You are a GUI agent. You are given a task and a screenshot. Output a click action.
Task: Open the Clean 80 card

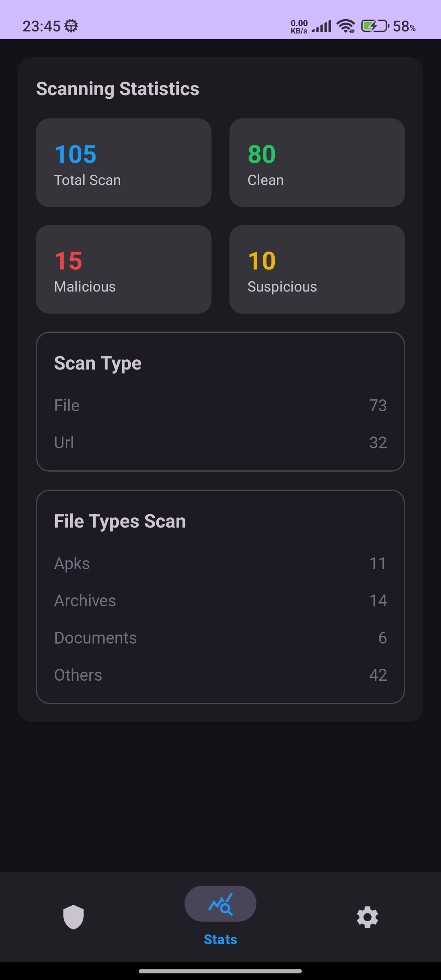317,163
